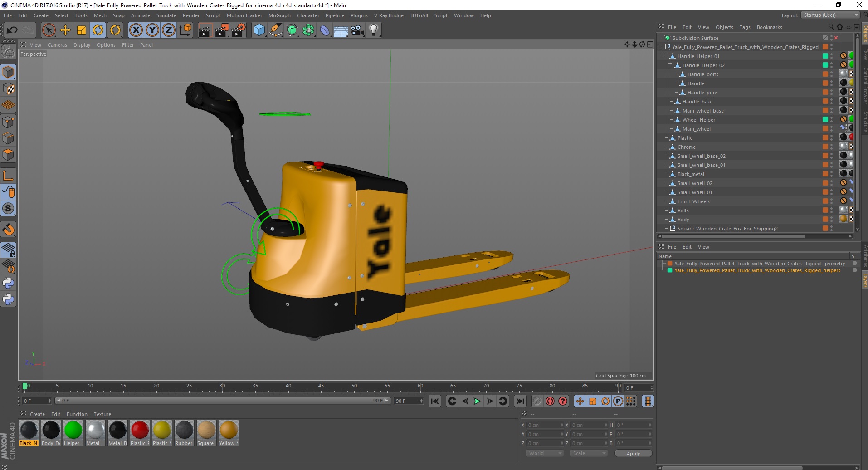Viewport: 868px width, 470px height.
Task: Toggle autokeying button
Action: 550,401
